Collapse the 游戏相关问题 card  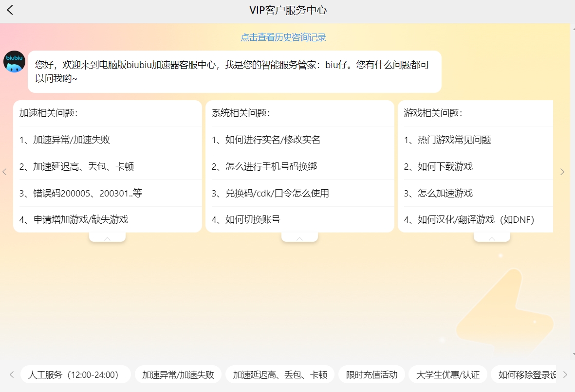coord(492,238)
